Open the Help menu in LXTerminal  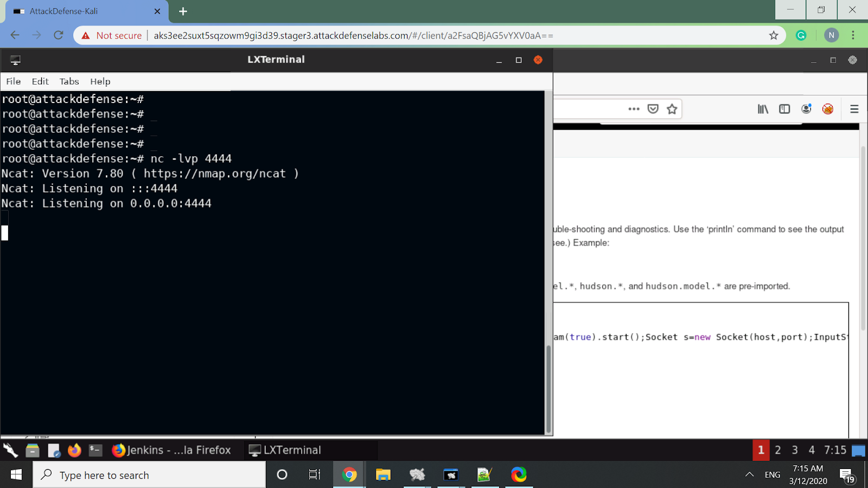pos(100,81)
